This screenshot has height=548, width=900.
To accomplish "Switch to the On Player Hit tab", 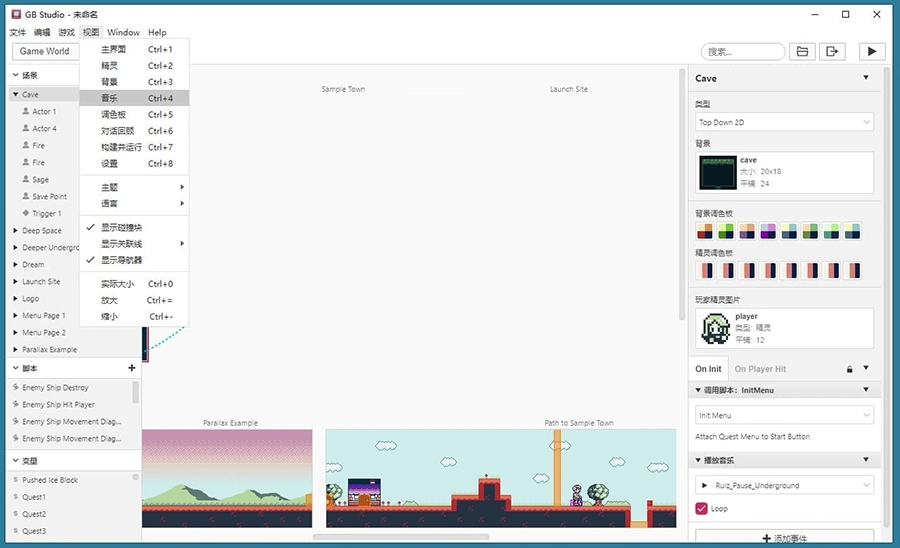I will (760, 369).
